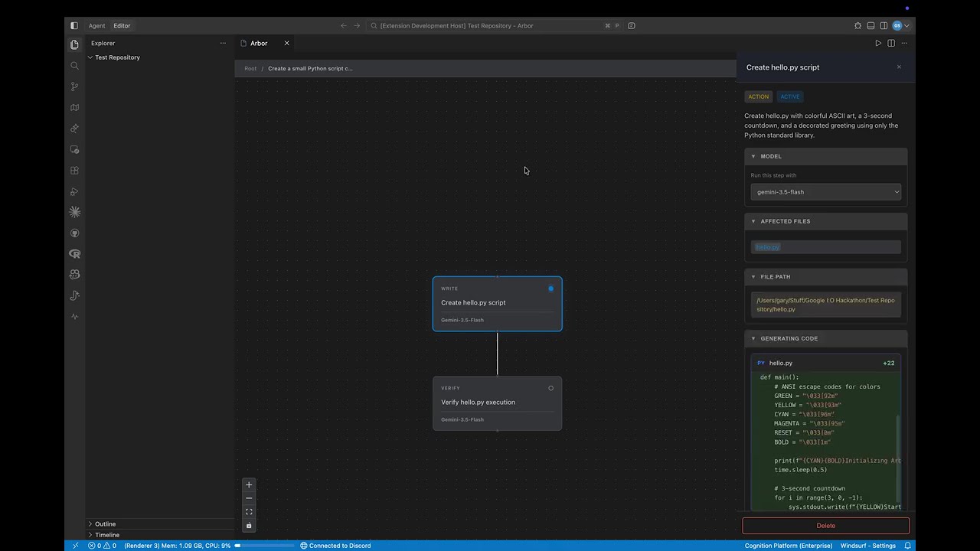Open the chat icon beside the search bar
Screen dimensions: 980x551
pyautogui.click(x=632, y=25)
